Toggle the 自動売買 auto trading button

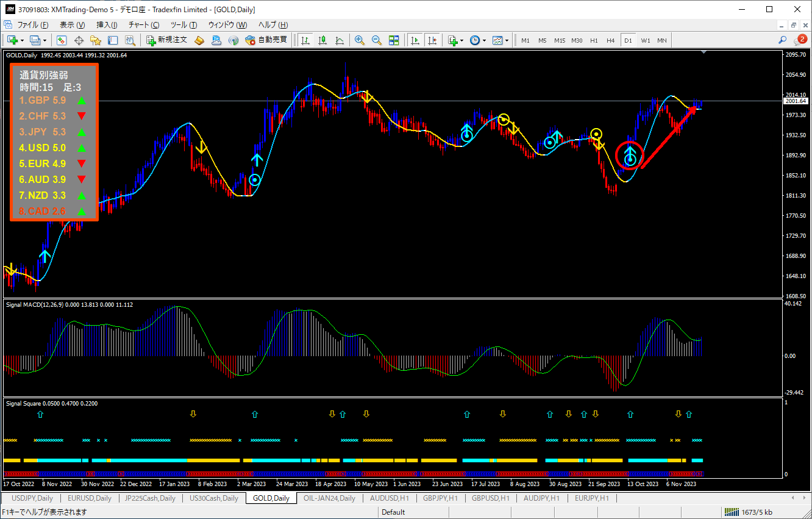pyautogui.click(x=266, y=40)
